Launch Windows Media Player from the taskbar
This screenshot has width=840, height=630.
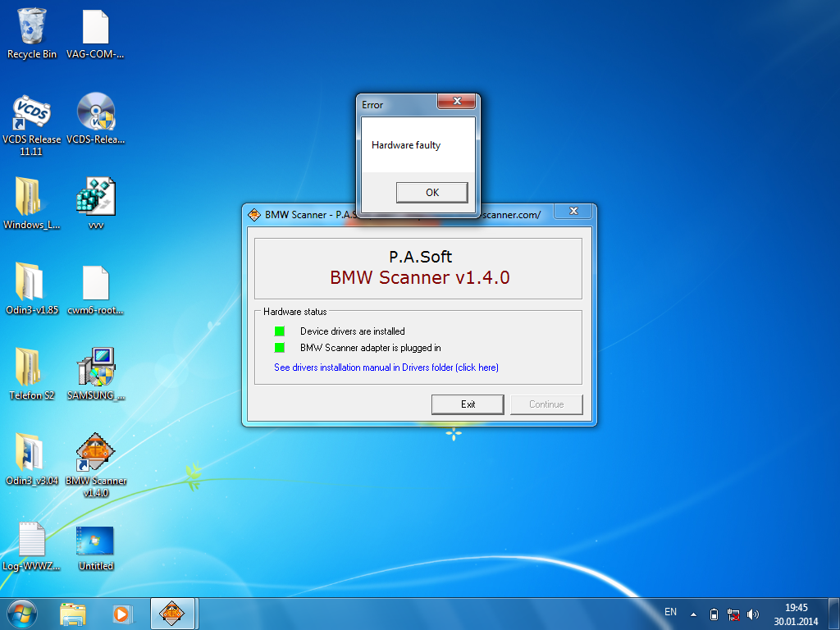[121, 614]
